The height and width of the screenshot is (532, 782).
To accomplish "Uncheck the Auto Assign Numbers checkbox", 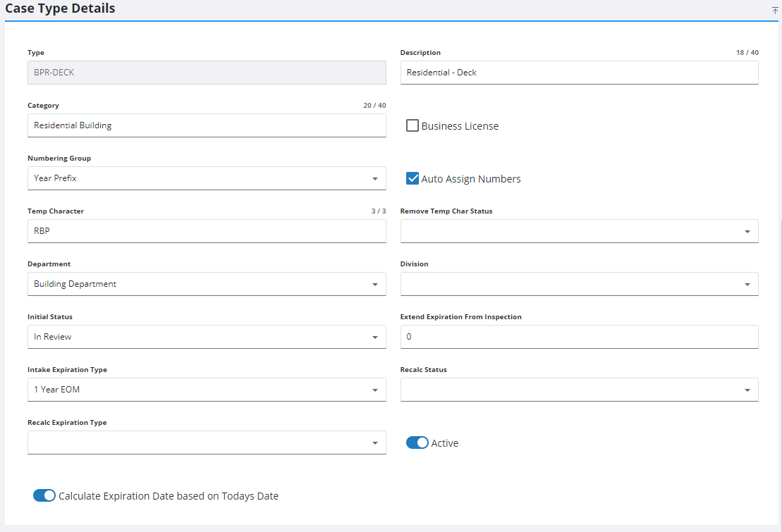I will coord(413,179).
